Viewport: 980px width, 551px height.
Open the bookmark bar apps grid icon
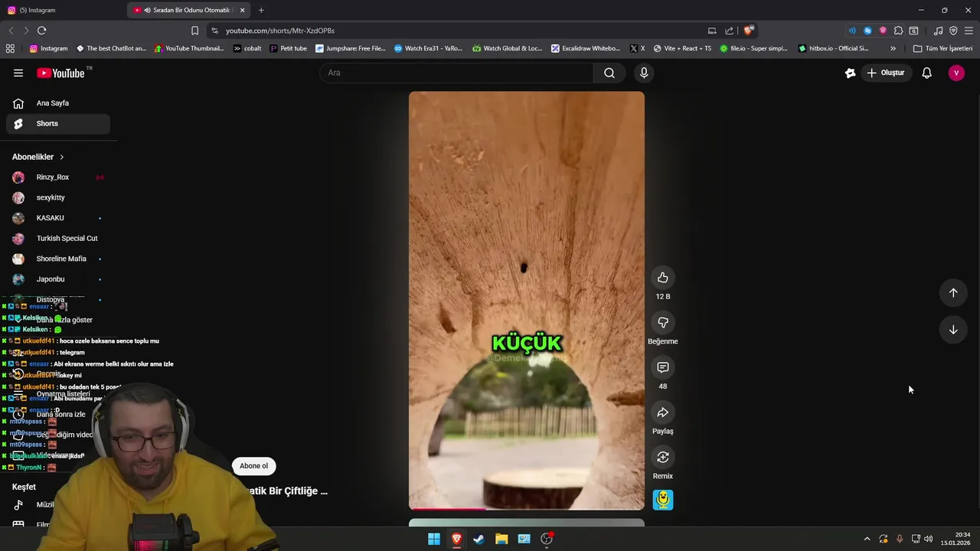10,48
